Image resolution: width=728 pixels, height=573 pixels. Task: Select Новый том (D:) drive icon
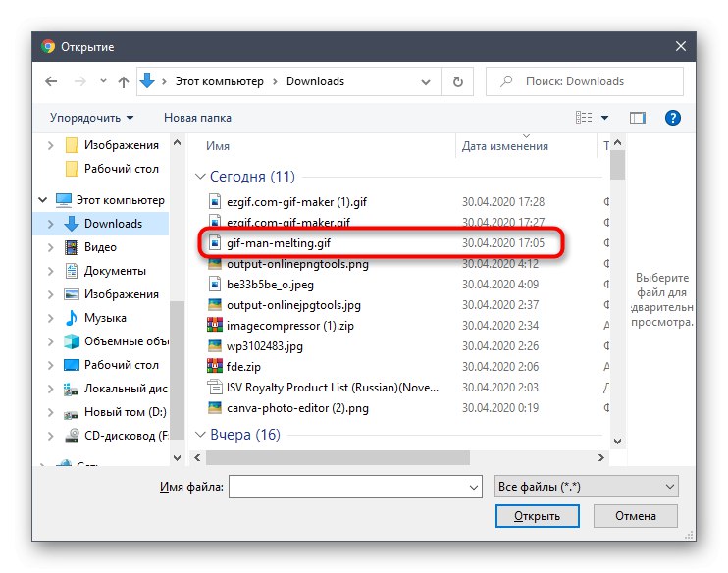pyautogui.click(x=71, y=413)
